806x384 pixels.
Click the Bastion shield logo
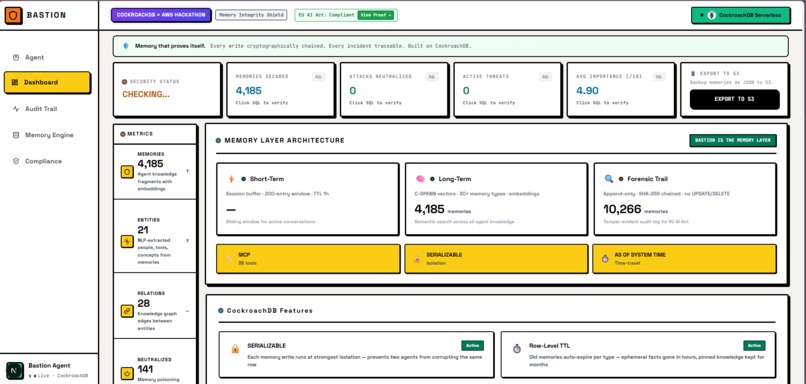[x=13, y=15]
